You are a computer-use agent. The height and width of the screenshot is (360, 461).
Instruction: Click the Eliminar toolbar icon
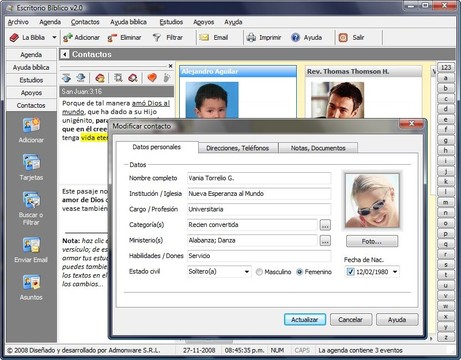(112, 38)
